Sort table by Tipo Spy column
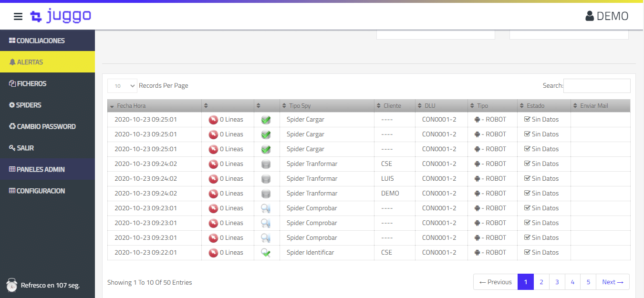Image resolution: width=644 pixels, height=298 pixels. [x=327, y=106]
